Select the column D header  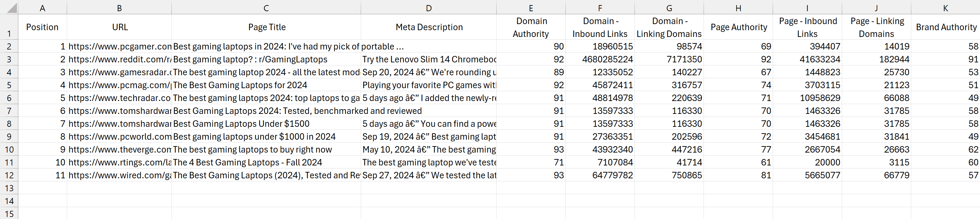click(x=429, y=8)
